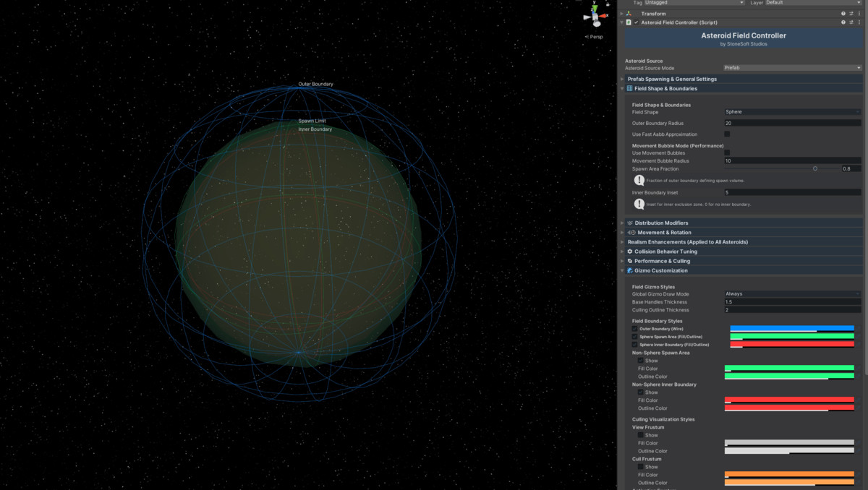Open the Outer Boundary (Wire) blue color swatch

(x=792, y=329)
